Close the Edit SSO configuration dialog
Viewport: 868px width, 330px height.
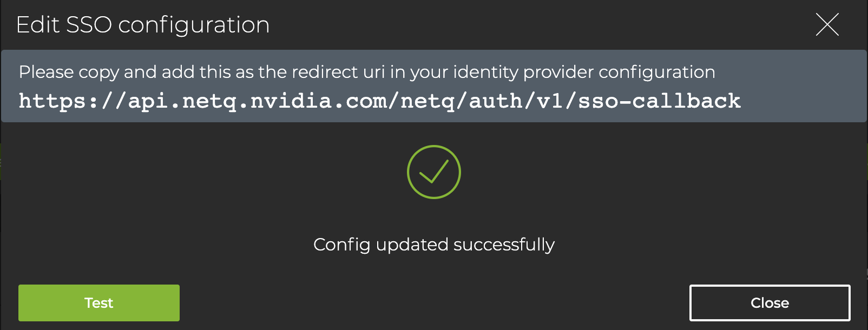tap(770, 303)
